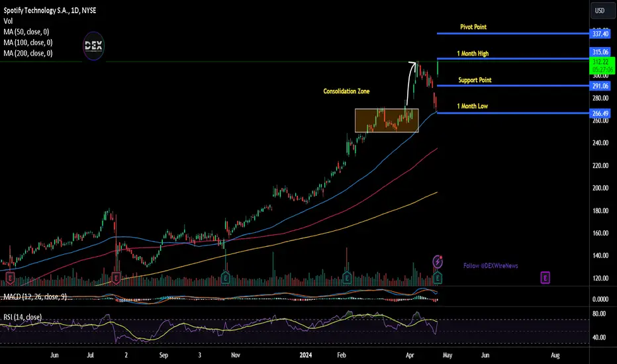Click the 0.0000 MACD axis value
The height and width of the screenshot is (364, 617).
pyautogui.click(x=600, y=299)
